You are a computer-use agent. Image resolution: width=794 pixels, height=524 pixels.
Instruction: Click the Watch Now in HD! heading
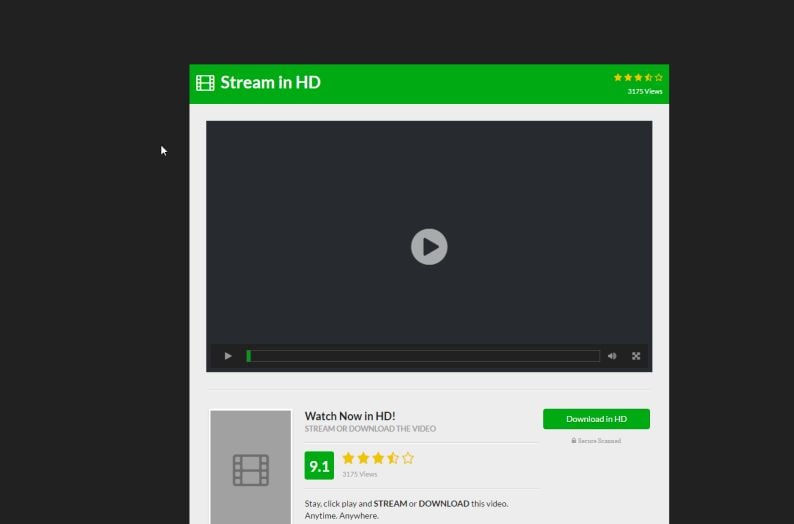350,416
